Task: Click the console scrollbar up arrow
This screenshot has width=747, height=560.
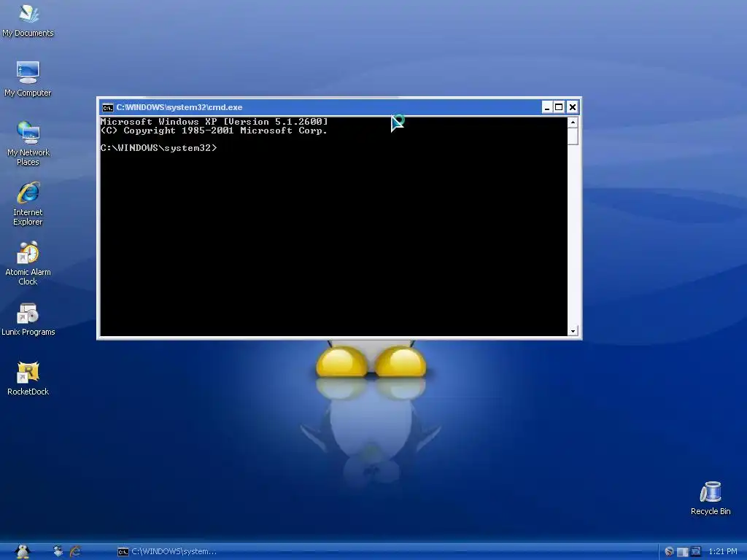Action: click(x=573, y=122)
